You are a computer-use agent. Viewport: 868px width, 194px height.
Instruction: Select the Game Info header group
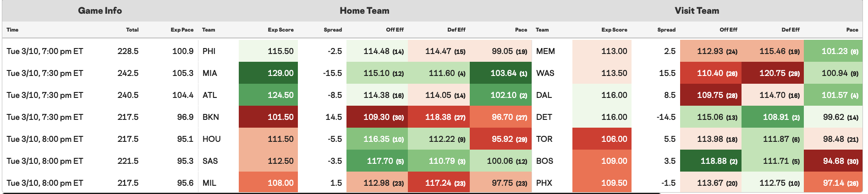[x=100, y=11]
